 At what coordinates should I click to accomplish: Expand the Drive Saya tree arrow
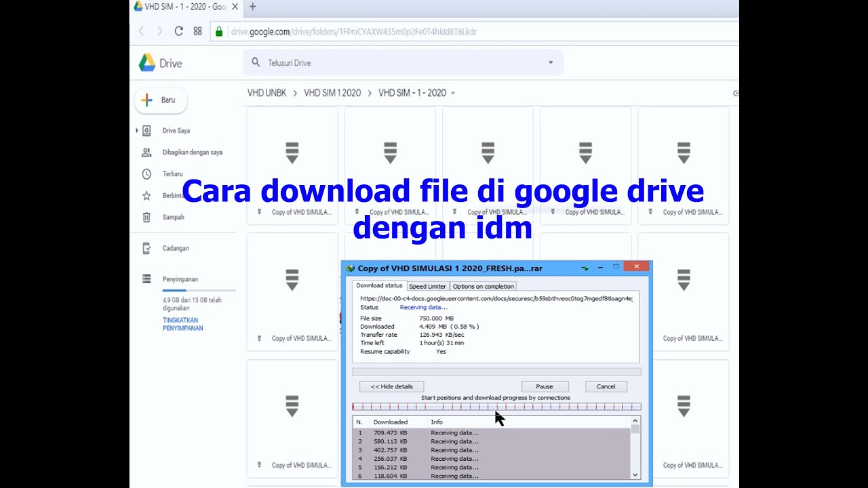coord(137,130)
